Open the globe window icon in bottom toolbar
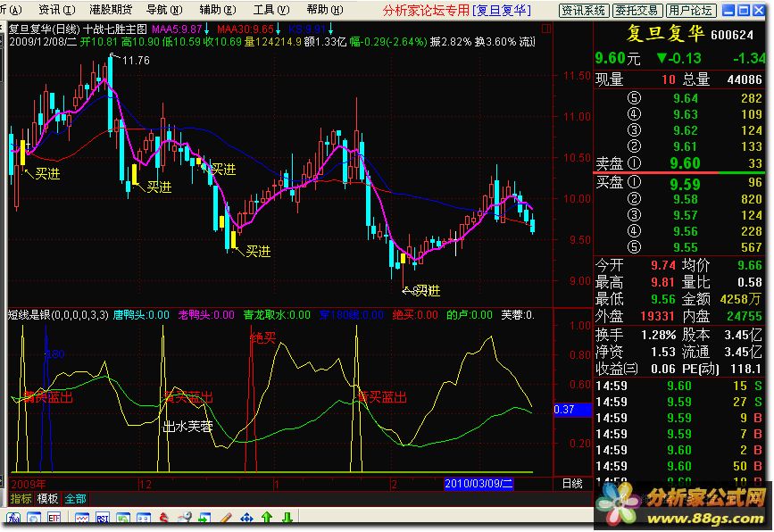 click(34, 519)
